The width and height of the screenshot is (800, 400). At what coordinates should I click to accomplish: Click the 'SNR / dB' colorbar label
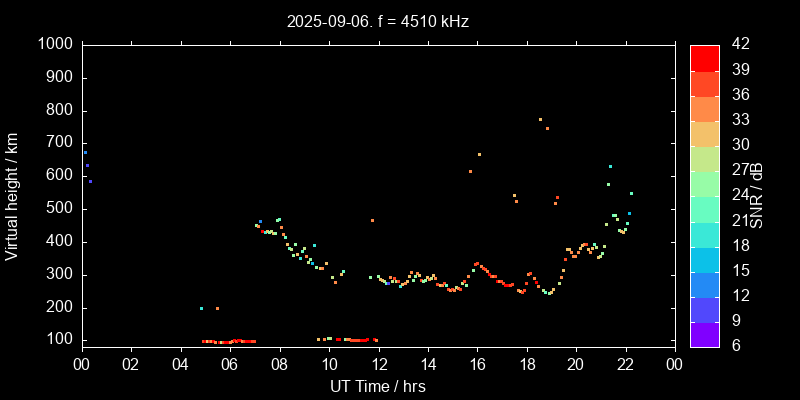click(x=757, y=194)
